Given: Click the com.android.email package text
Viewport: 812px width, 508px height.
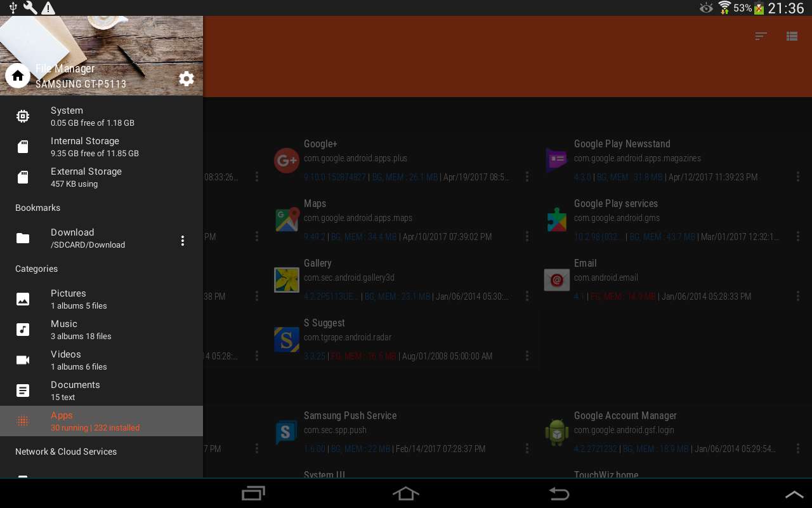Looking at the screenshot, I should [606, 277].
